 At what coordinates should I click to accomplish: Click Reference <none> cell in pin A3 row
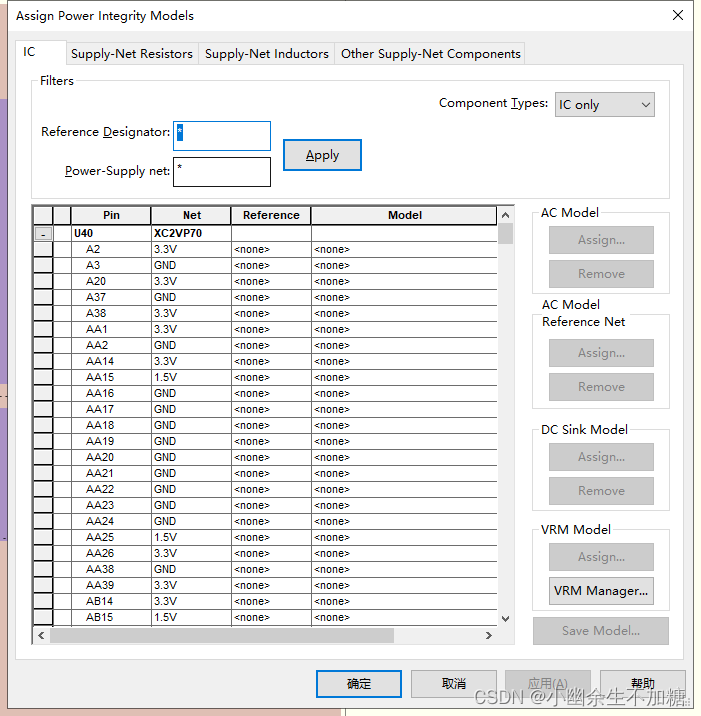(x=271, y=265)
